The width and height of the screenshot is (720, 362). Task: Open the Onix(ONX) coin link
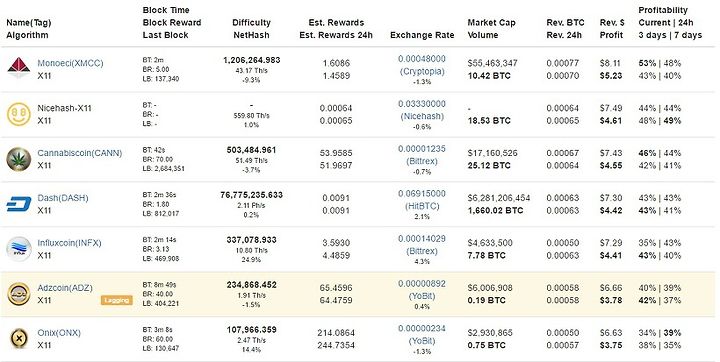tap(59, 333)
